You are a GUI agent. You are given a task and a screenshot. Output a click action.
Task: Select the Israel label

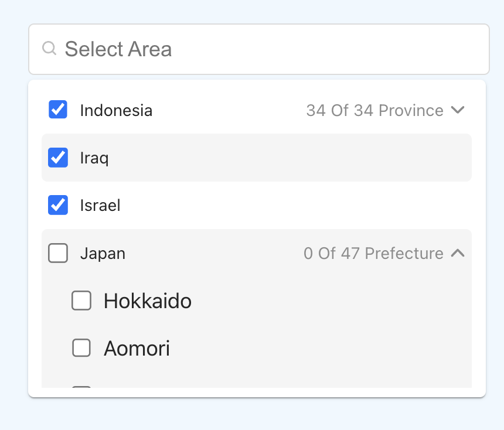click(x=100, y=206)
